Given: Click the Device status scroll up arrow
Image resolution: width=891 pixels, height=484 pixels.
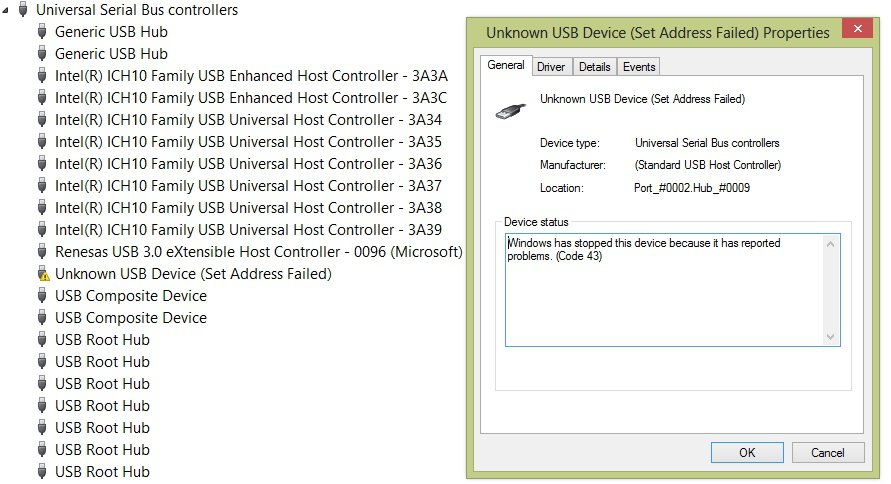Looking at the screenshot, I should 830,244.
